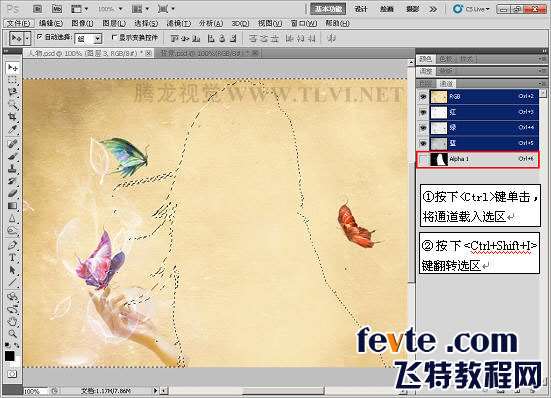Screen dimensions: 551x398
Task: Select the Line shape tool
Action: pyautogui.click(x=13, y=282)
